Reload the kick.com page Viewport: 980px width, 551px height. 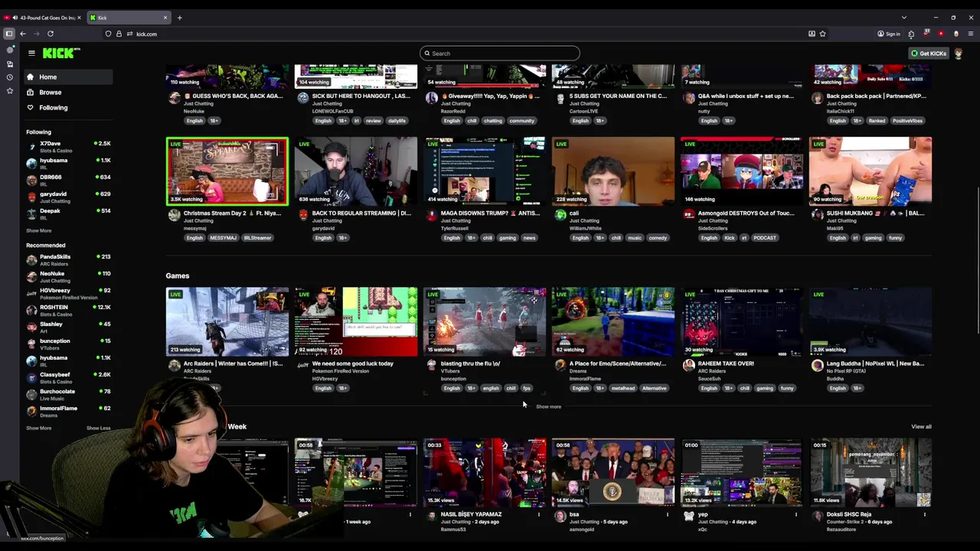[x=51, y=34]
